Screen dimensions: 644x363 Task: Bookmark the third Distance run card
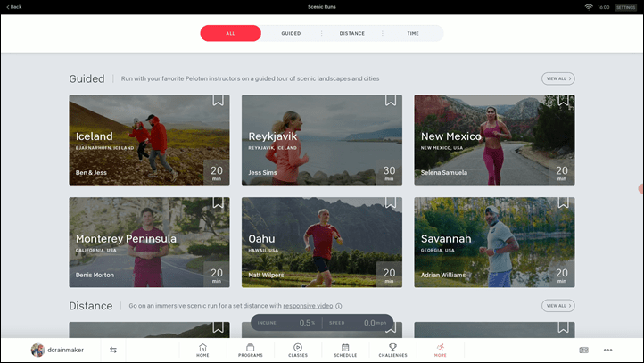563,327
